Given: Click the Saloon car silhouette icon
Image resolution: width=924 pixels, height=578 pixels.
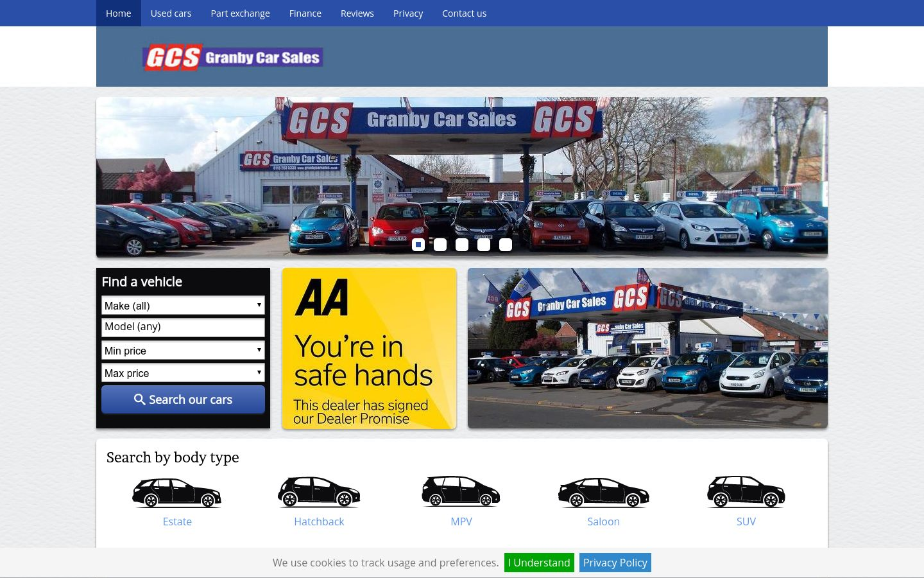Looking at the screenshot, I should pos(603,493).
